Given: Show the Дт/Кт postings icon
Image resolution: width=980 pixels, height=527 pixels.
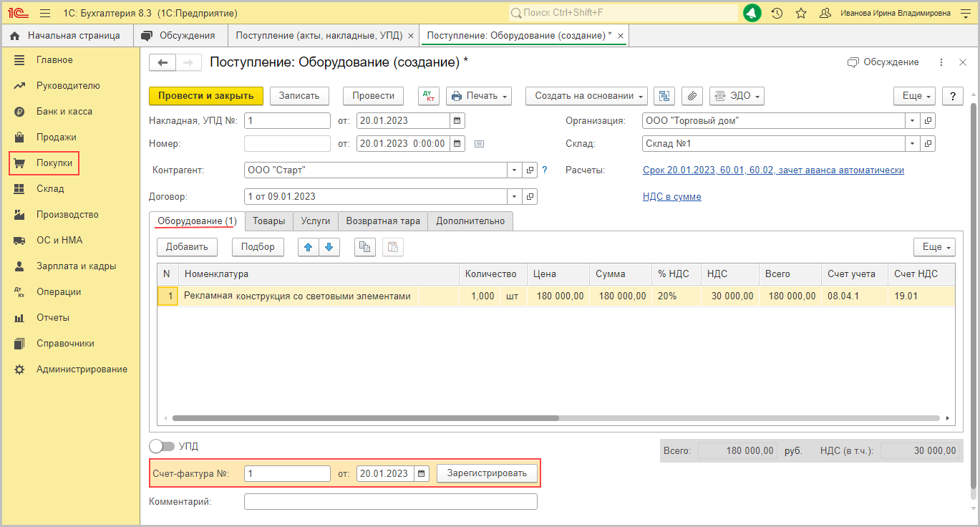Looking at the screenshot, I should coord(429,96).
